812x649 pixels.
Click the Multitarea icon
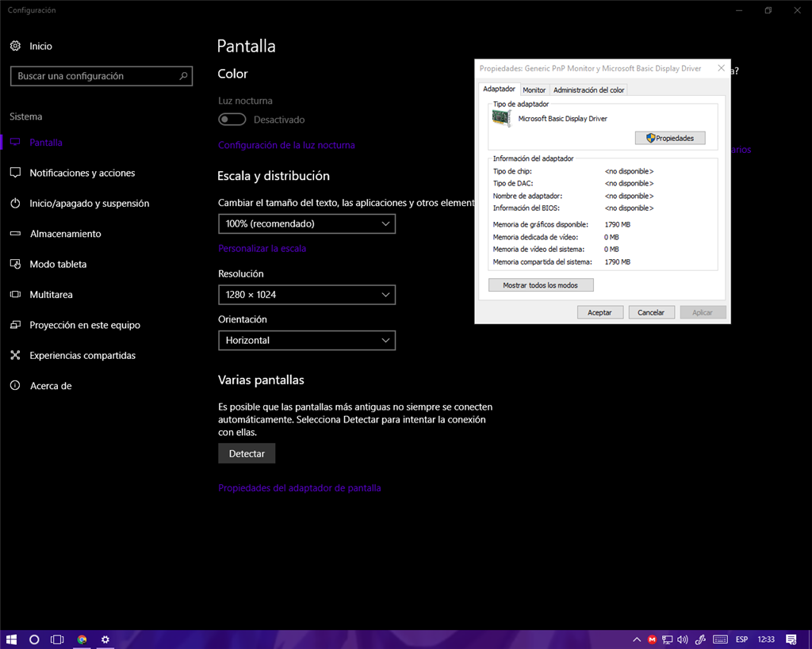pos(16,295)
